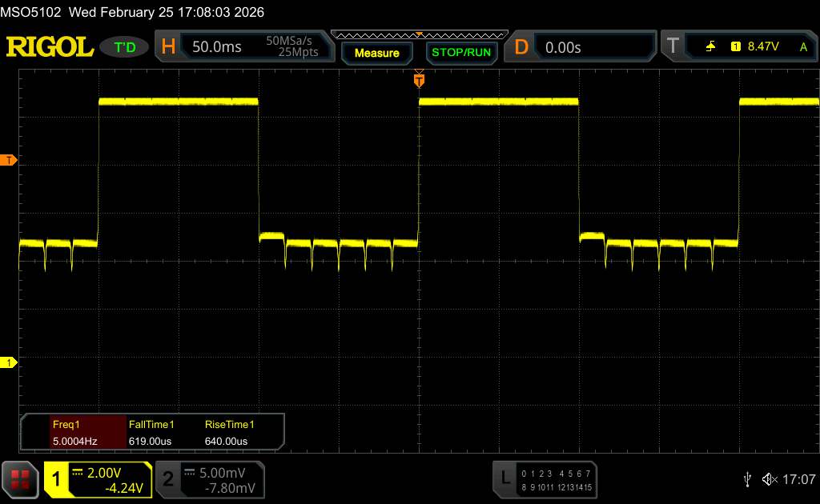Toggle the muted speaker sound icon
The image size is (820, 504).
click(769, 479)
